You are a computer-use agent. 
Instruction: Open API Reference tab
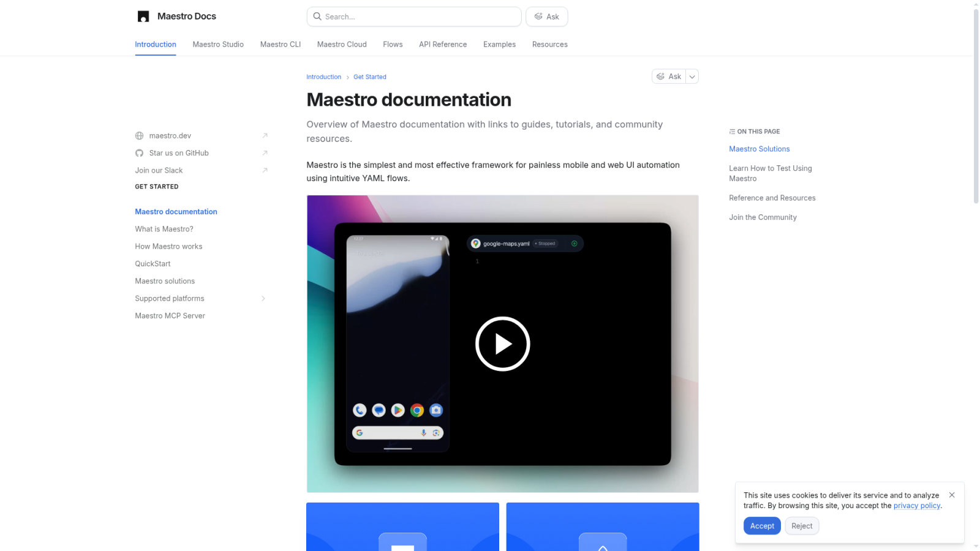pos(443,45)
